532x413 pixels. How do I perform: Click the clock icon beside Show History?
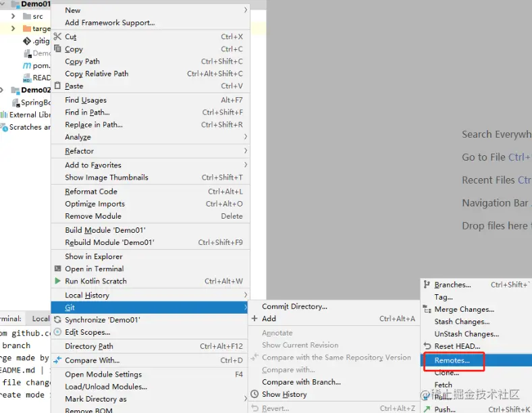pyautogui.click(x=255, y=394)
